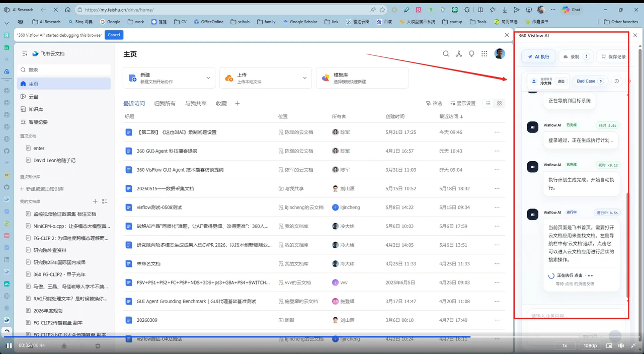
Task: Open 云盘 in the left navigation
Action: (x=64, y=96)
